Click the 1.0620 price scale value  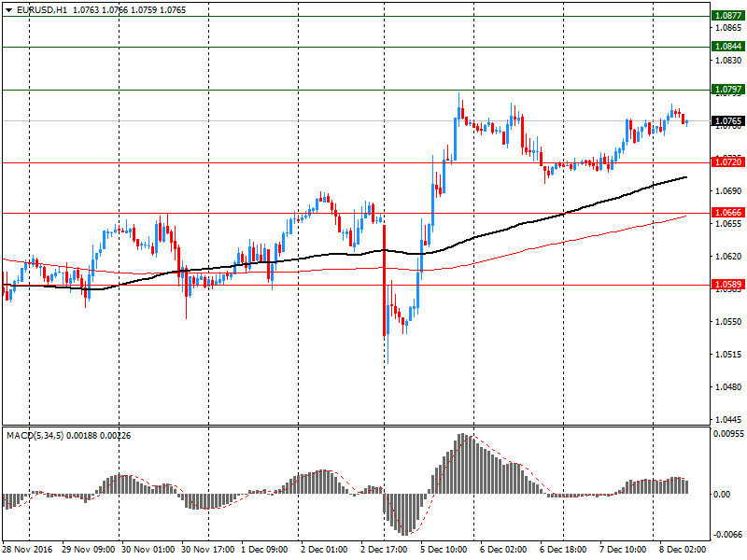click(x=728, y=256)
